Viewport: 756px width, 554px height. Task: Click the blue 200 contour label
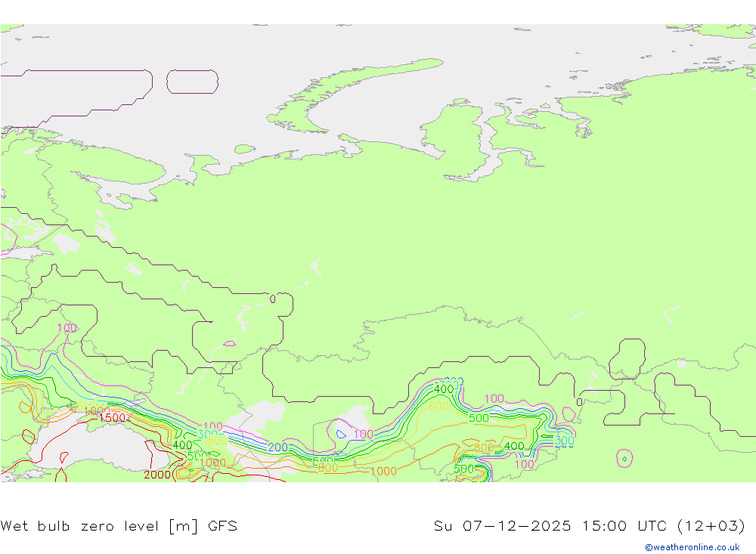(277, 447)
